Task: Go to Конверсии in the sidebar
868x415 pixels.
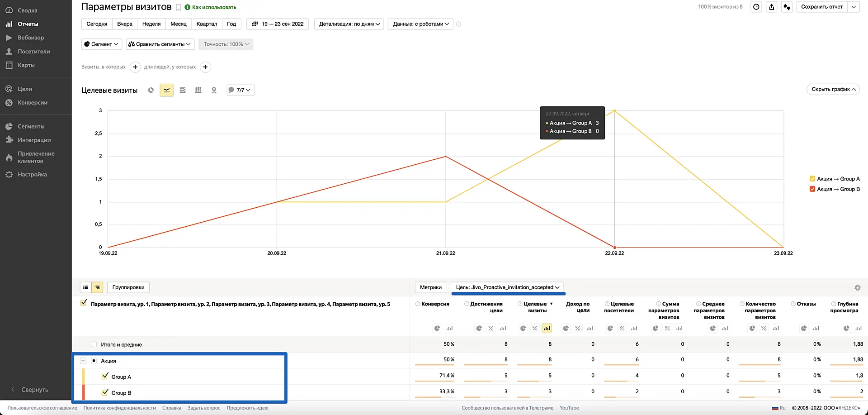Action: tap(33, 103)
